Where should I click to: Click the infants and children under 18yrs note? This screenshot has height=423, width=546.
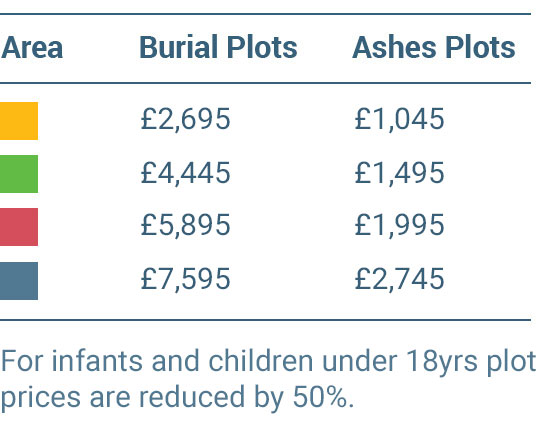pos(268,379)
